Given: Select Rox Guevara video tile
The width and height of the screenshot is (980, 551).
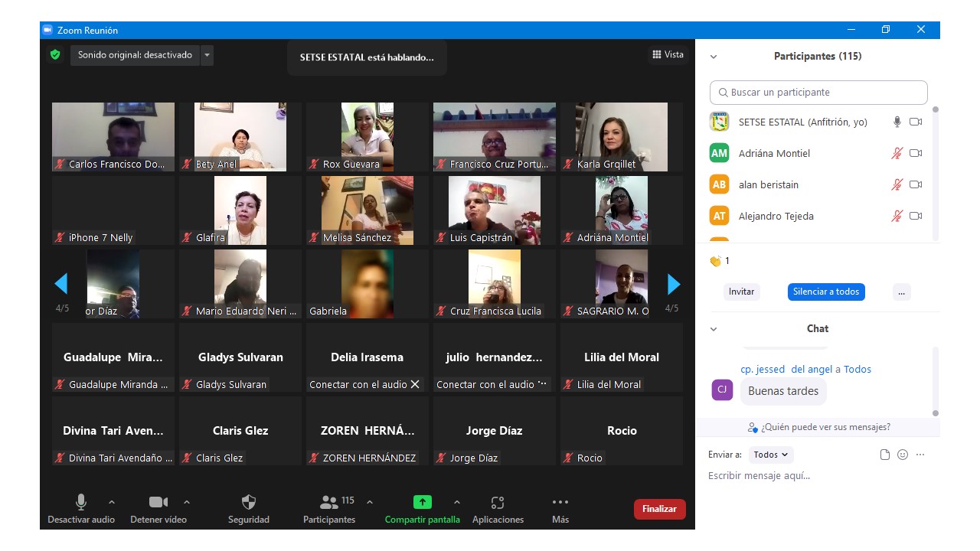Looking at the screenshot, I should 367,137.
